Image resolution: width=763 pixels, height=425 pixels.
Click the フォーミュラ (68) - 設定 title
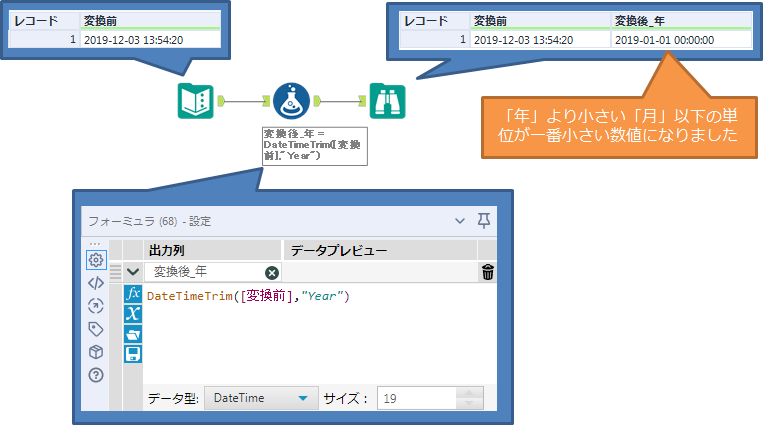[150, 222]
